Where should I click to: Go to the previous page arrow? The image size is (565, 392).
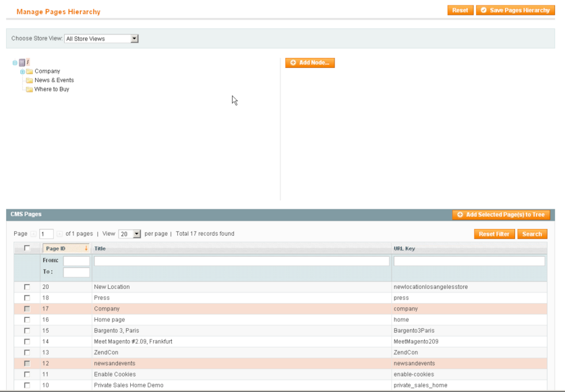coord(34,234)
